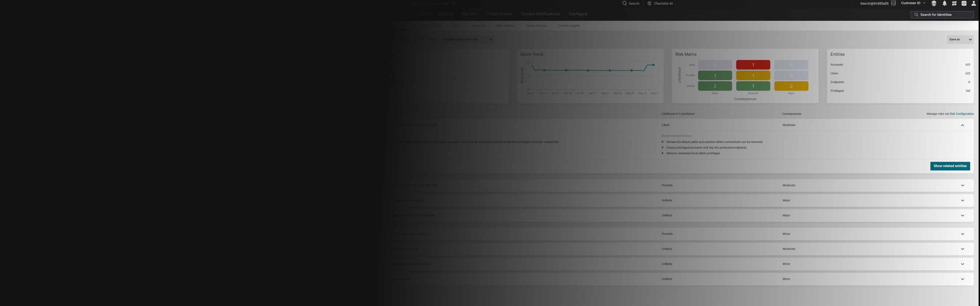Click the red Likely-Moderate risk matrix cell
The height and width of the screenshot is (306, 980).
point(753,65)
